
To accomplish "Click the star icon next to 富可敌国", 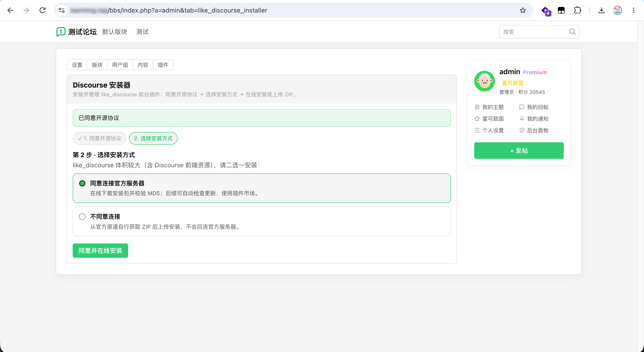I will [x=477, y=119].
